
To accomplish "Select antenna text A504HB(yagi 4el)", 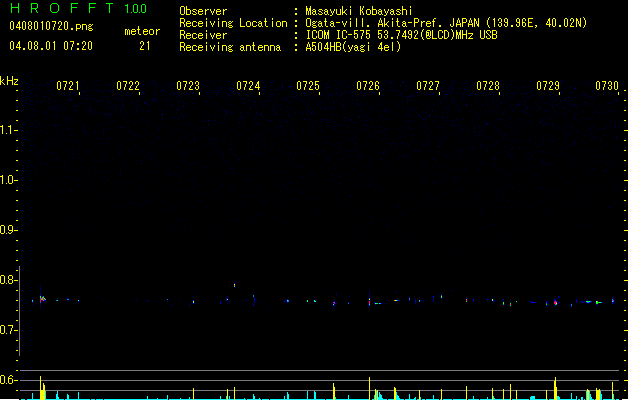I will click(x=353, y=47).
